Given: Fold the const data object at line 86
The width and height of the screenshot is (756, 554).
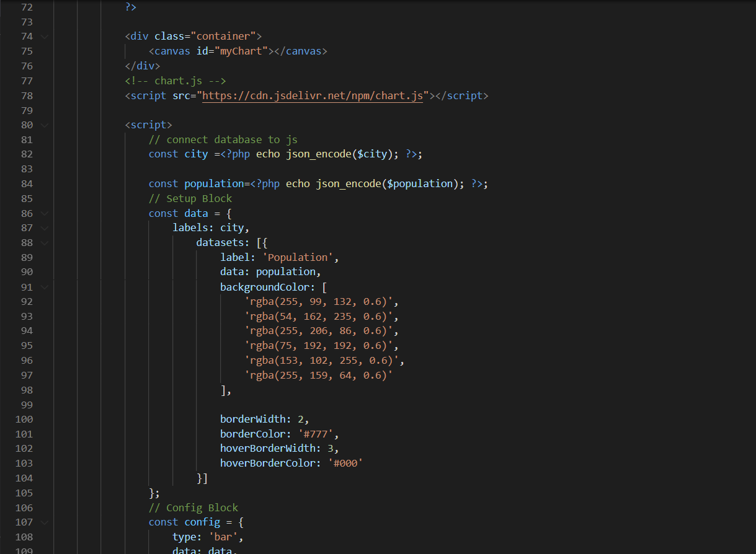Looking at the screenshot, I should [44, 213].
